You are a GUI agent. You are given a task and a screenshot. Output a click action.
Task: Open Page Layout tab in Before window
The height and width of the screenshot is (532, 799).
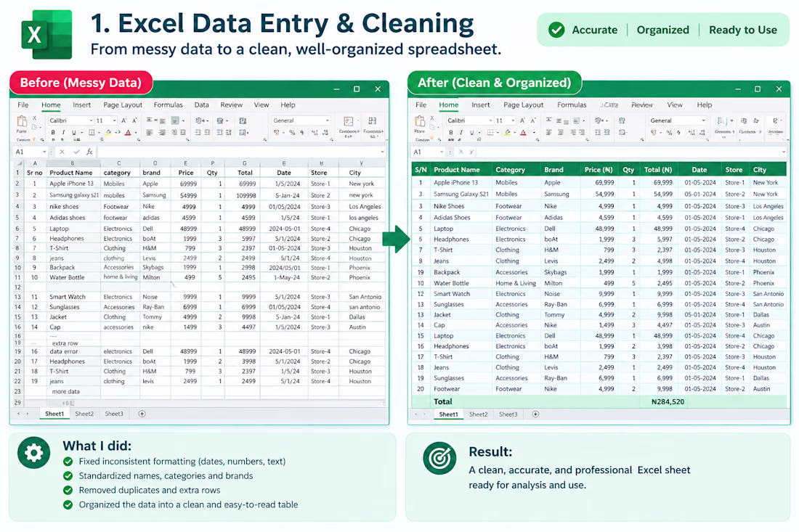[123, 105]
